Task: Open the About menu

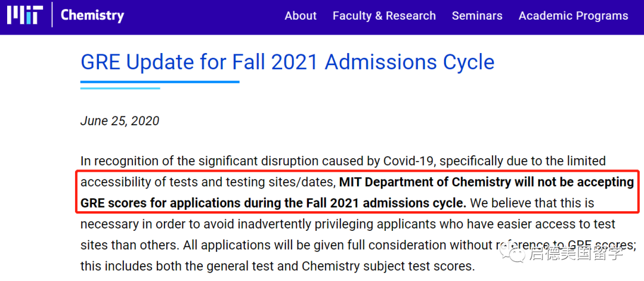Action: point(301,16)
